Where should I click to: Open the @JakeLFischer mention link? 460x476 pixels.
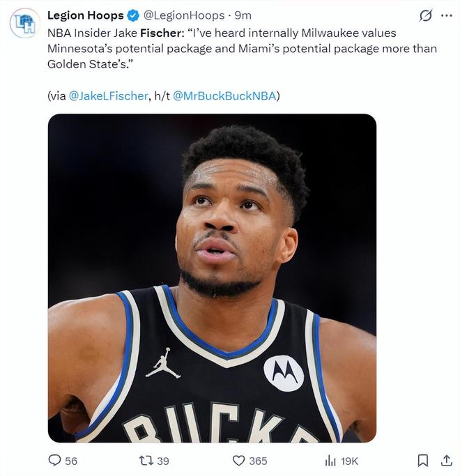coord(108,96)
